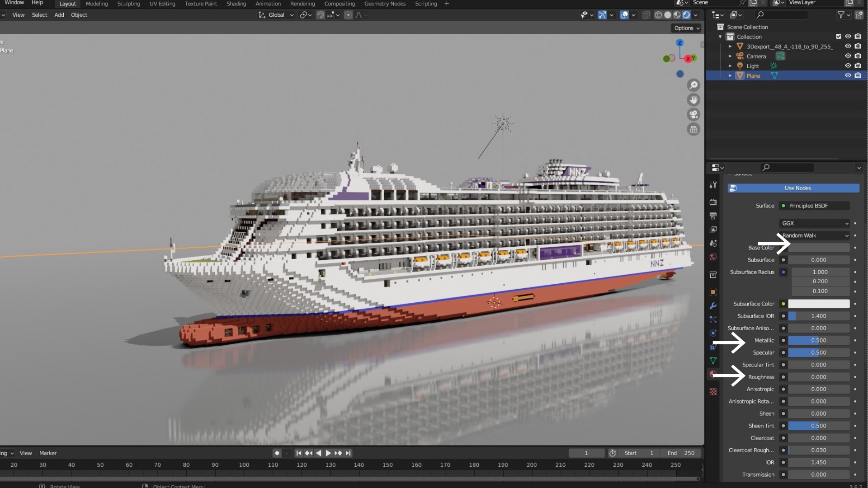The height and width of the screenshot is (488, 868).
Task: Hide the Plane object in viewport
Action: (x=848, y=75)
